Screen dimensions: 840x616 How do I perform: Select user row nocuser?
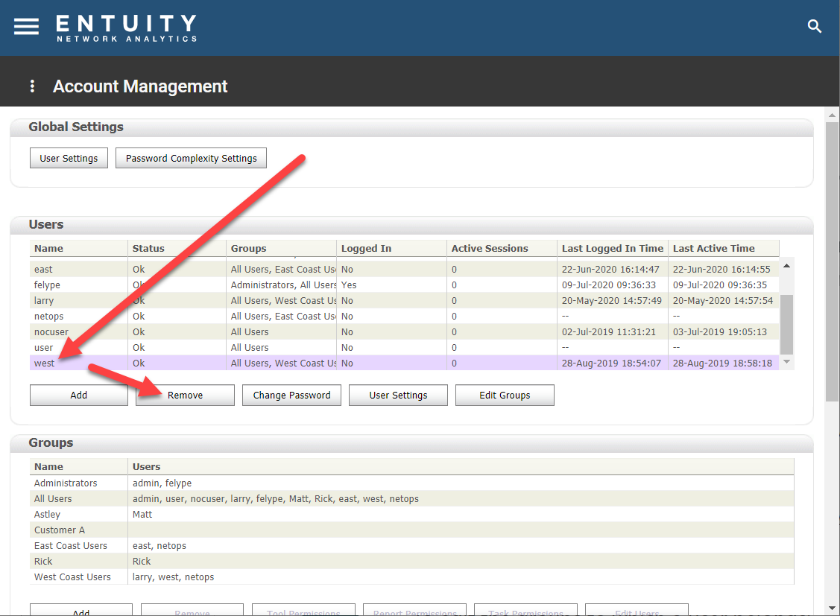(x=405, y=331)
